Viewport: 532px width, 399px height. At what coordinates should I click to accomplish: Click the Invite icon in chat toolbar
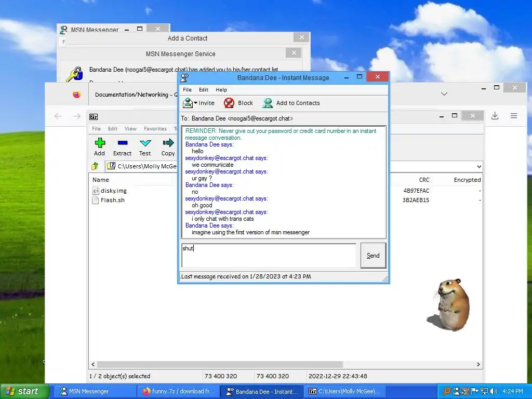click(x=188, y=103)
